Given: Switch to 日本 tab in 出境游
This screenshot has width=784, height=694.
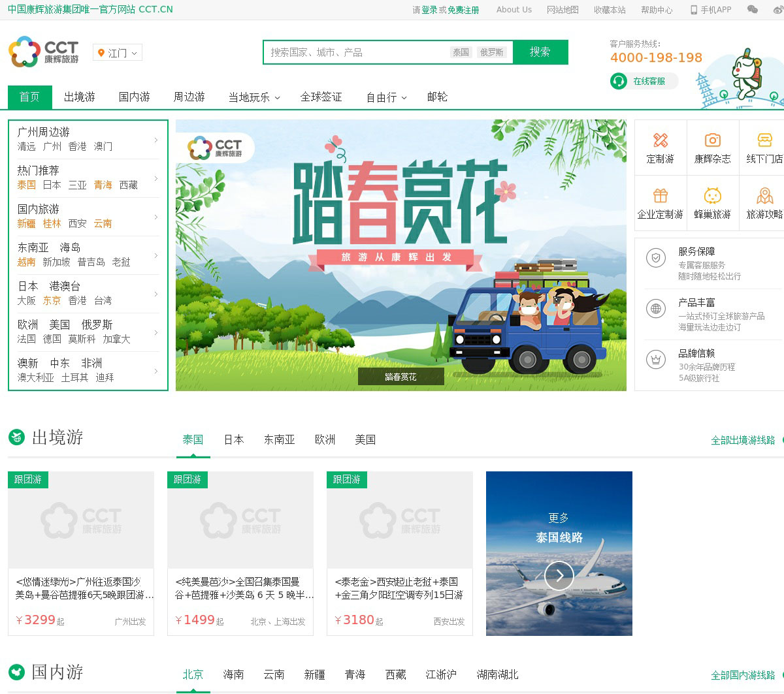Looking at the screenshot, I should (x=234, y=440).
